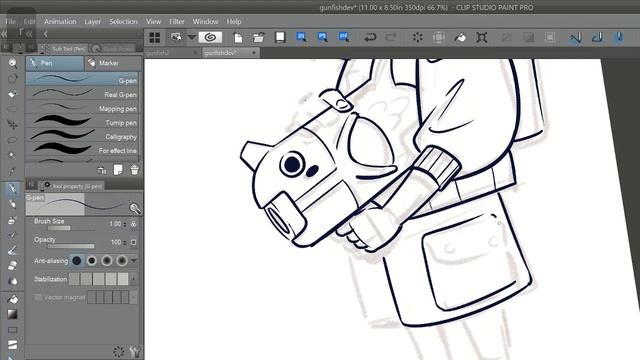This screenshot has height=360, width=640.
Task: Select the second anti-aliasing option (weak)
Action: click(92, 260)
